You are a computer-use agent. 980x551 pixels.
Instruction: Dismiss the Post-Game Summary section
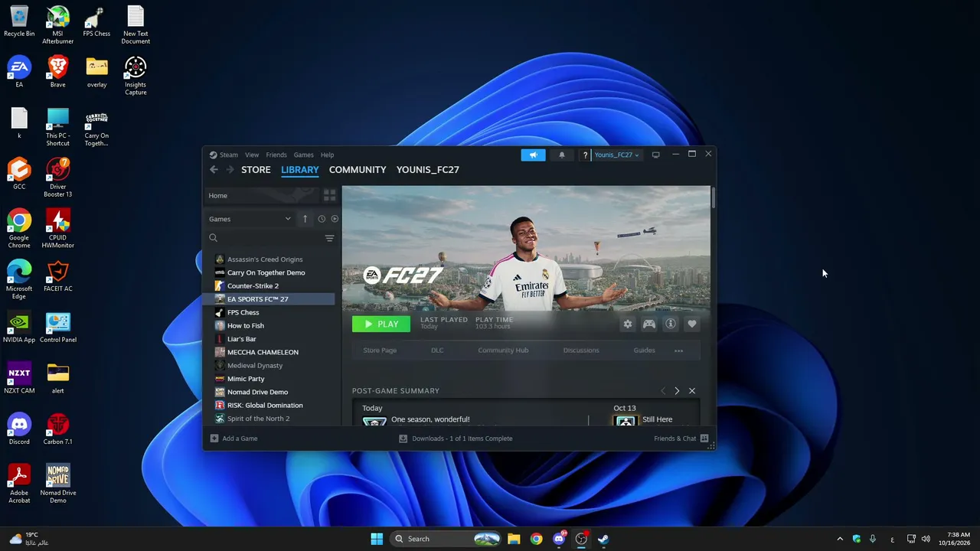[692, 391]
